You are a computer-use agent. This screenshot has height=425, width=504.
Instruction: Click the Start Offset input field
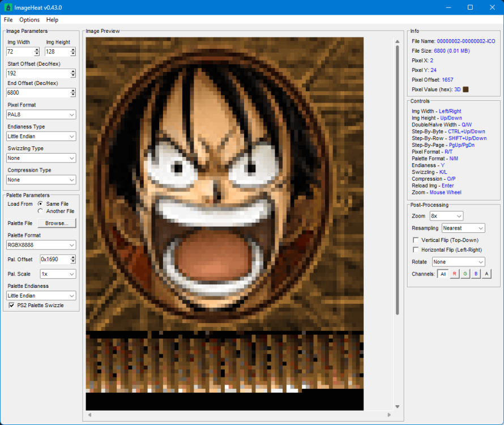pyautogui.click(x=39, y=73)
